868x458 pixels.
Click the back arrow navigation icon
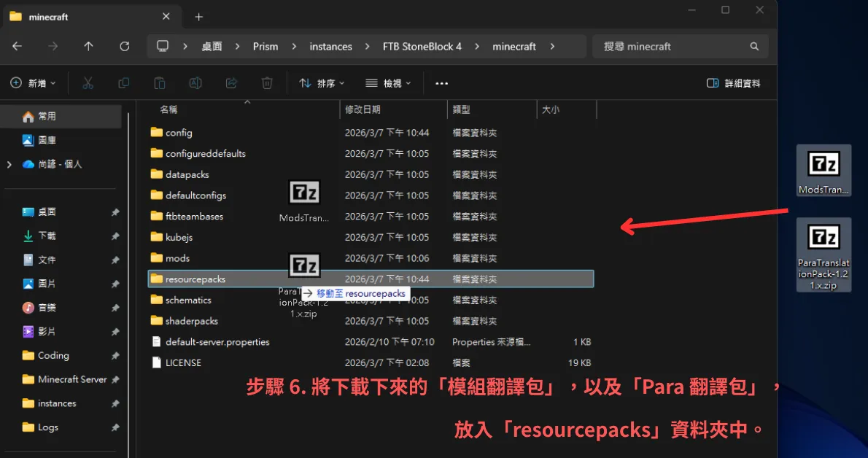(17, 46)
